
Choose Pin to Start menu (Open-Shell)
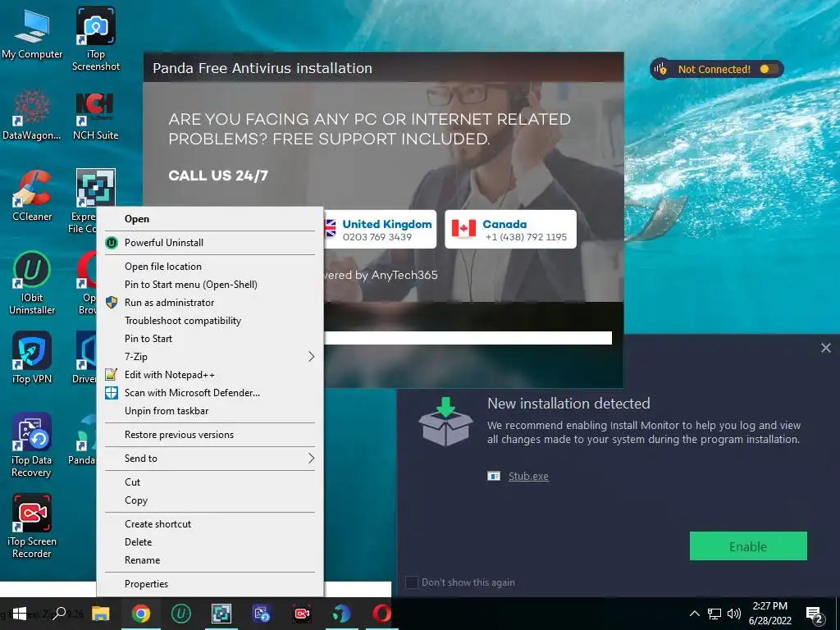[209, 285]
